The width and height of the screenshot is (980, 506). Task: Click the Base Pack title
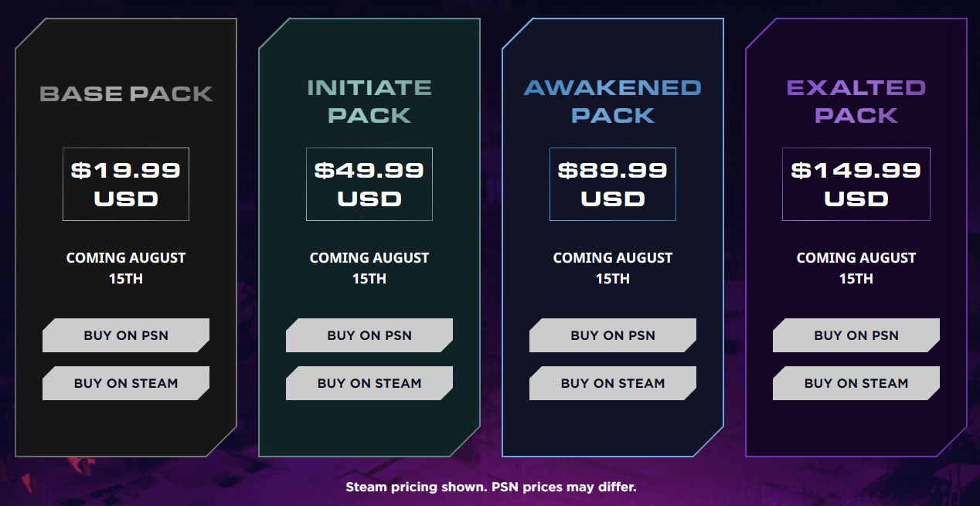point(126,94)
